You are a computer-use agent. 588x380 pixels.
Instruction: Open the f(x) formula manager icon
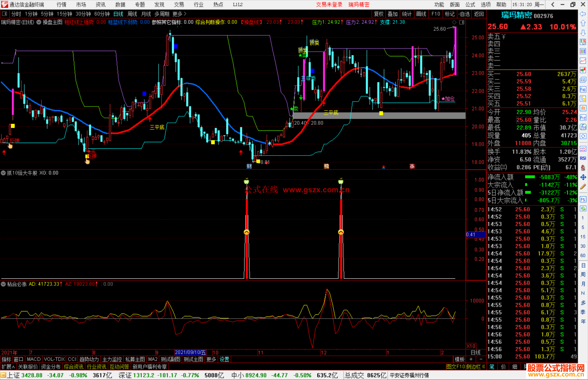coord(583,127)
